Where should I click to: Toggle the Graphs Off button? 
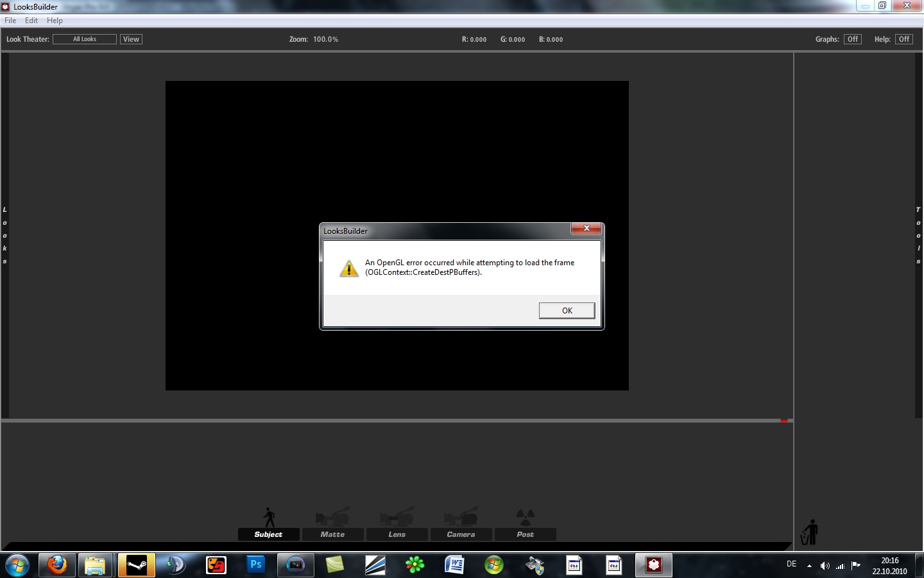[852, 39]
